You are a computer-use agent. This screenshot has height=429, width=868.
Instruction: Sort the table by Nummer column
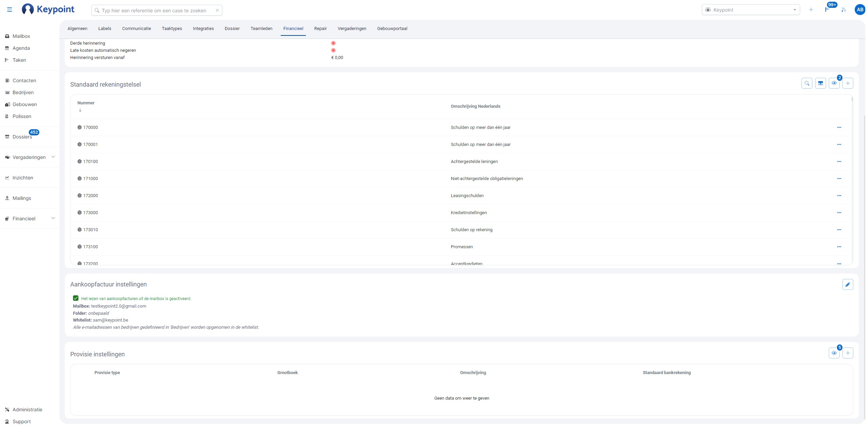point(86,103)
